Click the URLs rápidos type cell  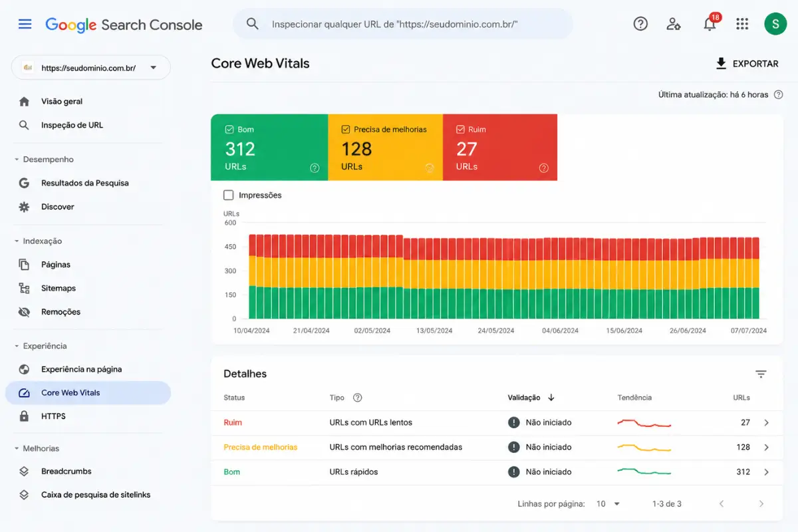pos(354,472)
